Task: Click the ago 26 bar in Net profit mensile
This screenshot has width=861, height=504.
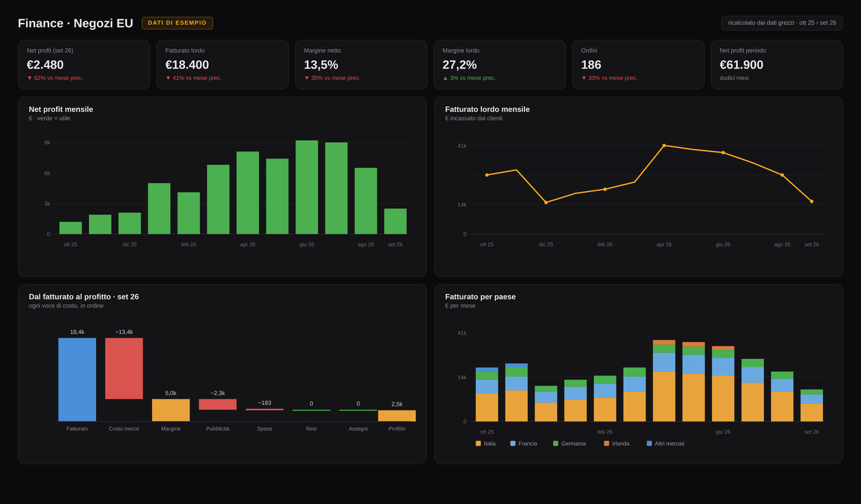Action: click(x=366, y=201)
